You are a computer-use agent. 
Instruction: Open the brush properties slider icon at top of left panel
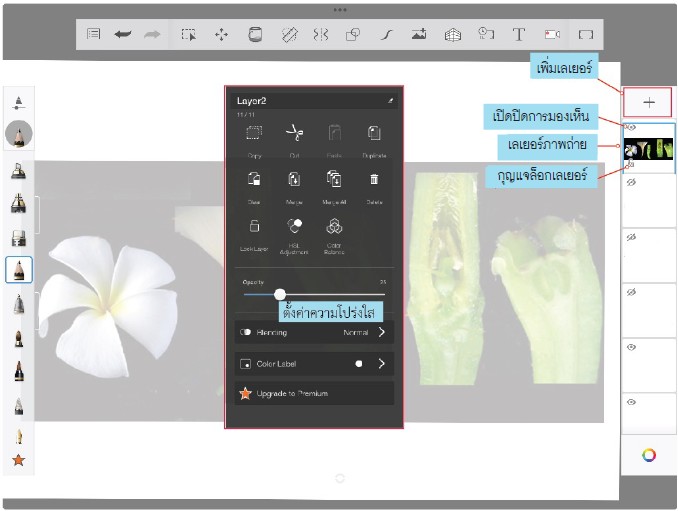click(x=18, y=103)
